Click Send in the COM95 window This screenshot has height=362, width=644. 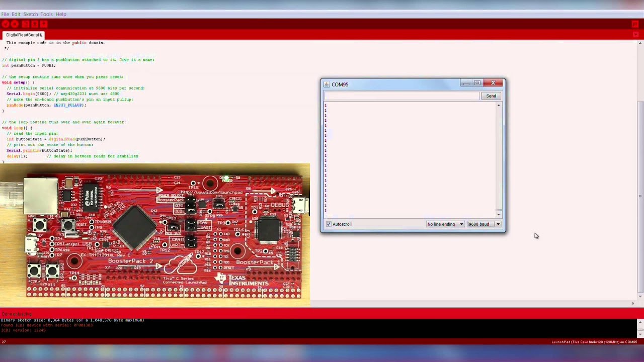click(491, 96)
